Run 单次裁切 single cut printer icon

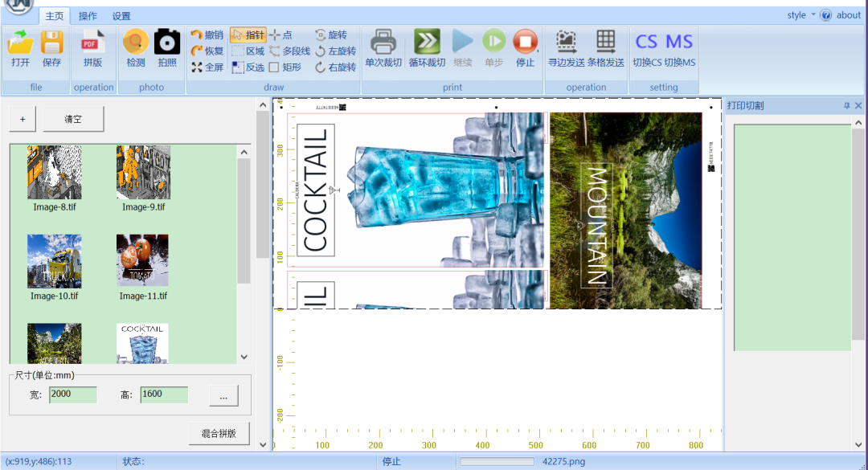pos(383,42)
